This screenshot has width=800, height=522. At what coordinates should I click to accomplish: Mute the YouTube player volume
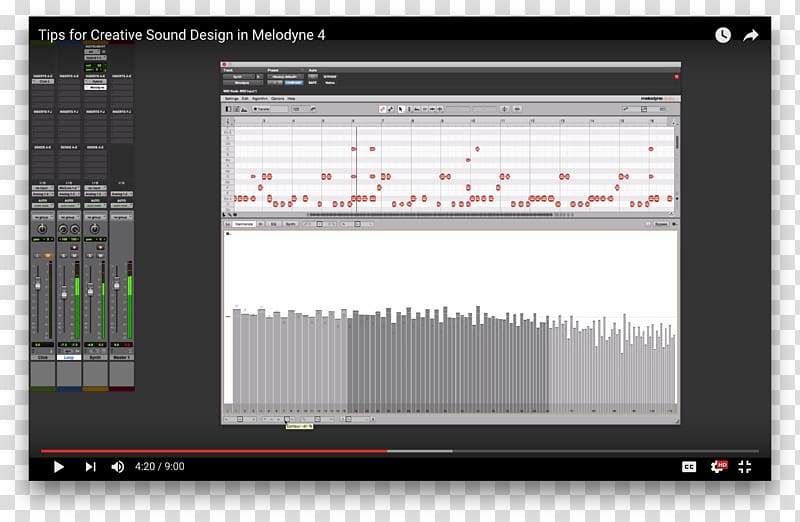point(117,467)
